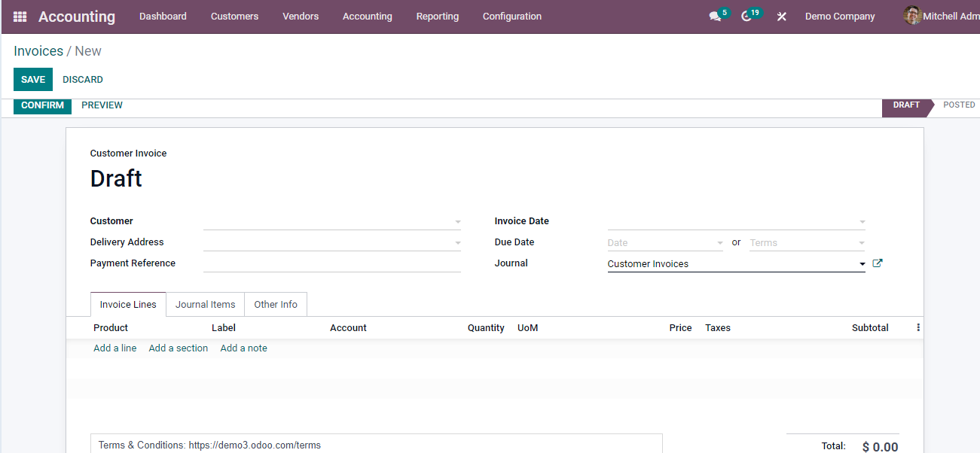This screenshot has height=453, width=980.
Task: Click the Account column header
Action: pyautogui.click(x=348, y=328)
